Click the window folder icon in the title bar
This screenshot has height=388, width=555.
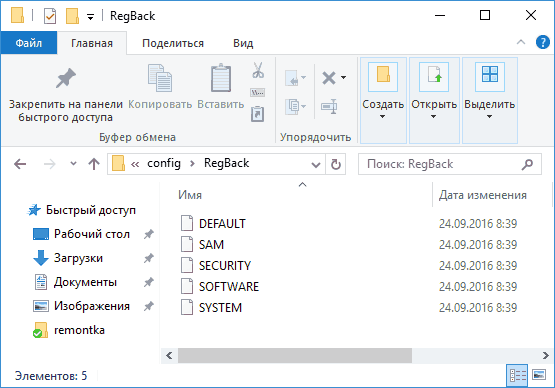pyautogui.click(x=17, y=16)
